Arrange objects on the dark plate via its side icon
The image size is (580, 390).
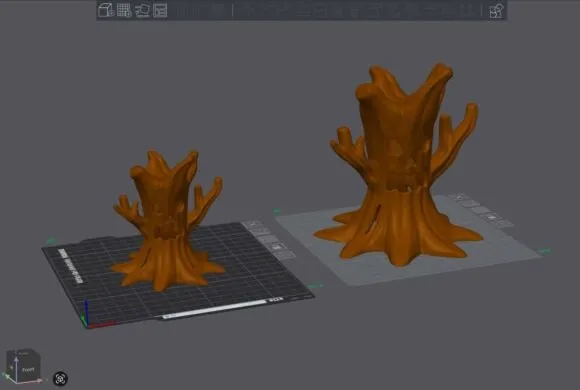(269, 239)
